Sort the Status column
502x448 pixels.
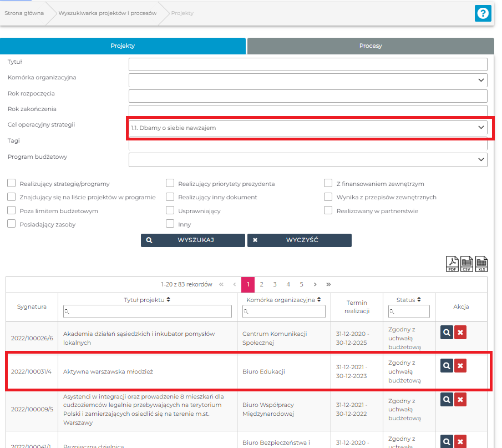(x=419, y=300)
